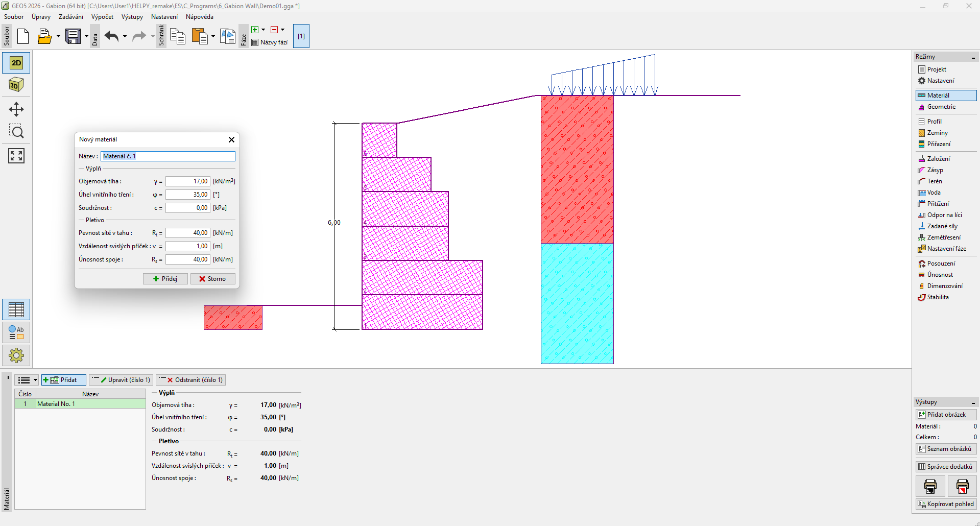
Task: Select Material No. 1 table row
Action: point(80,404)
